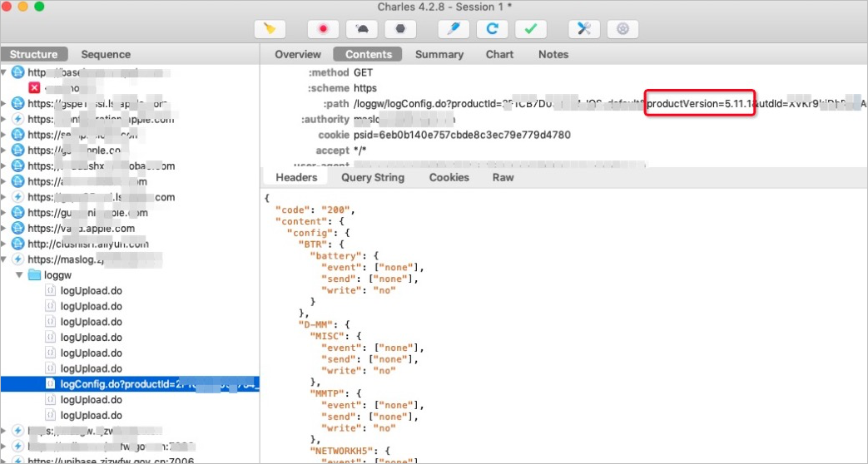Expand the aliyun.com host node
This screenshot has height=464, width=868.
click(x=4, y=244)
